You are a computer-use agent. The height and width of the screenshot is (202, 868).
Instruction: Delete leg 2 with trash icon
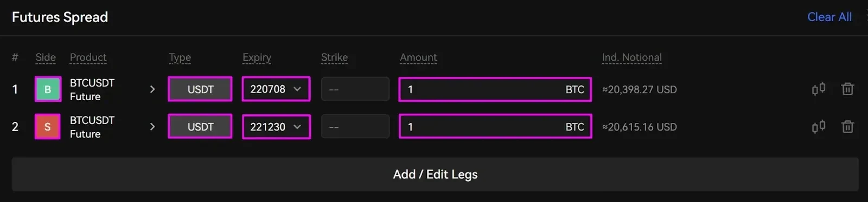point(847,127)
